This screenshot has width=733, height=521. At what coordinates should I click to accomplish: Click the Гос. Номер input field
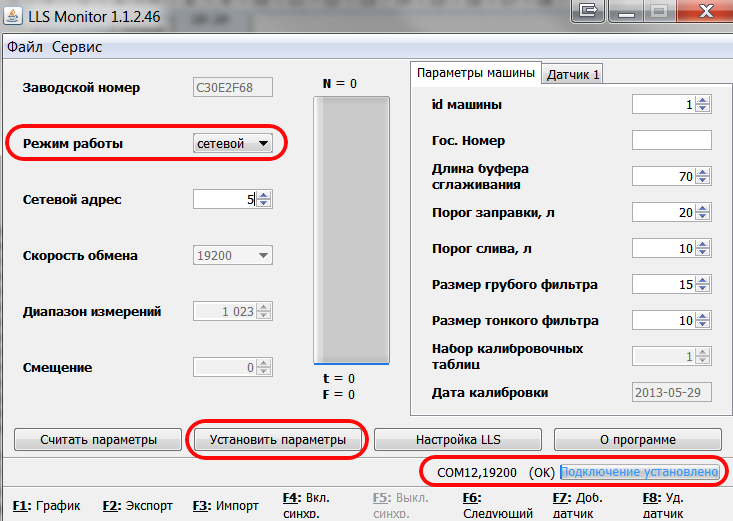coord(672,140)
